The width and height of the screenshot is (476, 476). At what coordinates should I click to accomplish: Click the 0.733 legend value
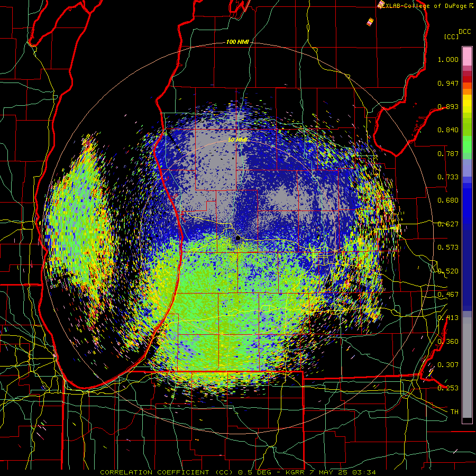[448, 177]
